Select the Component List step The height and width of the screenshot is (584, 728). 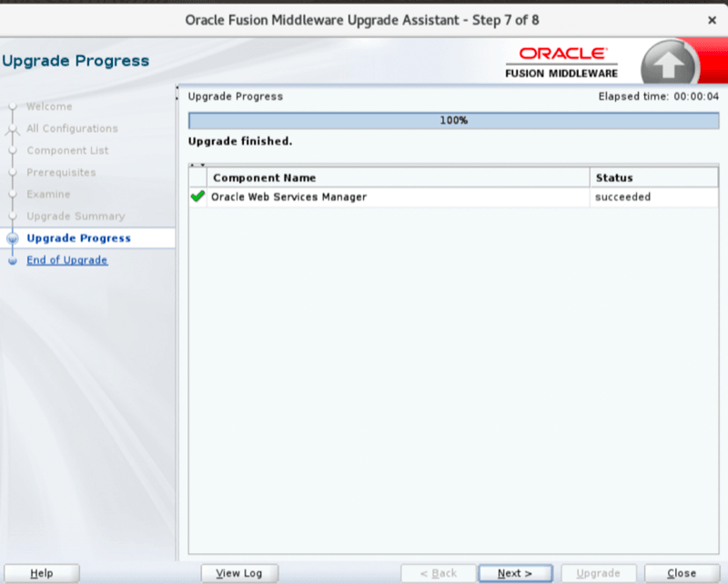point(67,150)
